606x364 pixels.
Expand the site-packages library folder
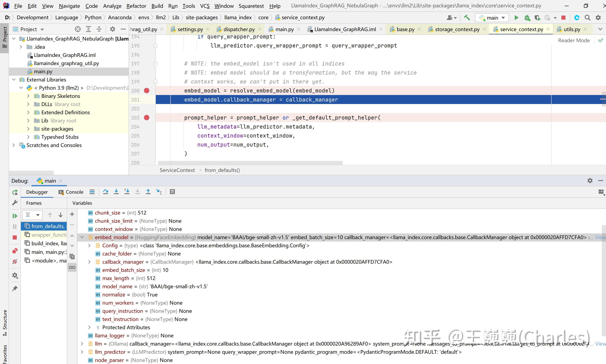click(x=28, y=129)
